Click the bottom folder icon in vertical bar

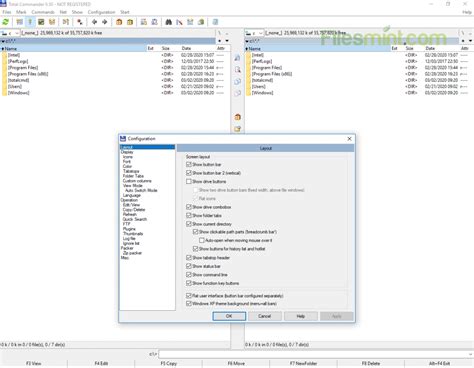237,129
